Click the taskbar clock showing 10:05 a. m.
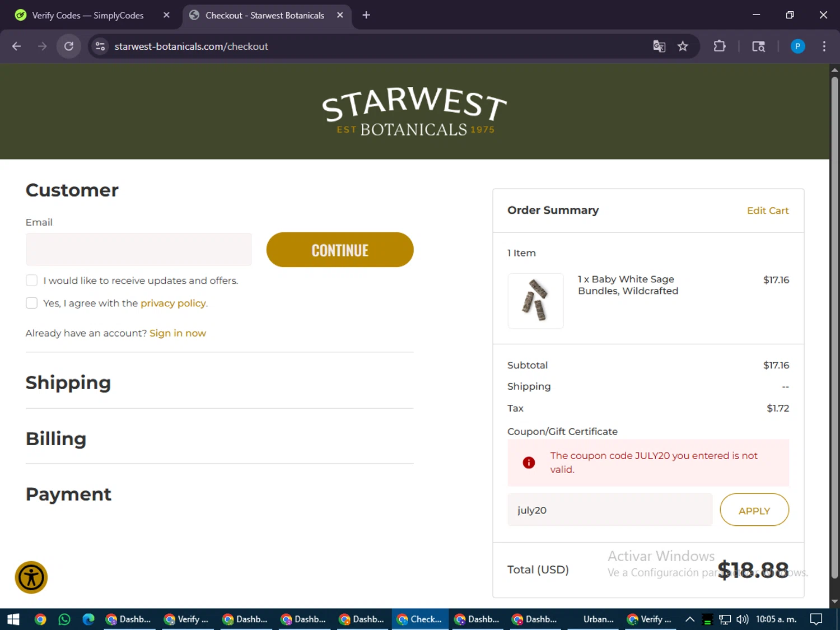The width and height of the screenshot is (840, 630). click(x=776, y=619)
